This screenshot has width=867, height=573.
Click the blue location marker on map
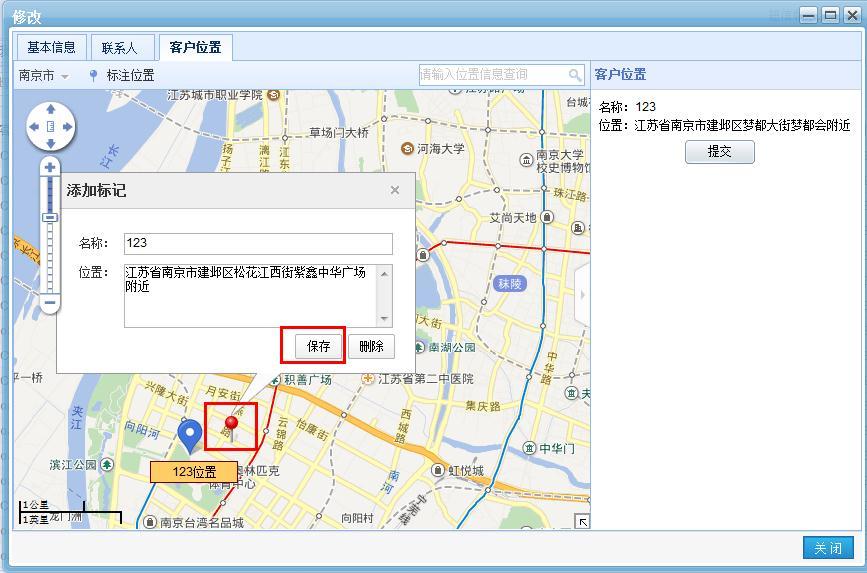point(189,435)
